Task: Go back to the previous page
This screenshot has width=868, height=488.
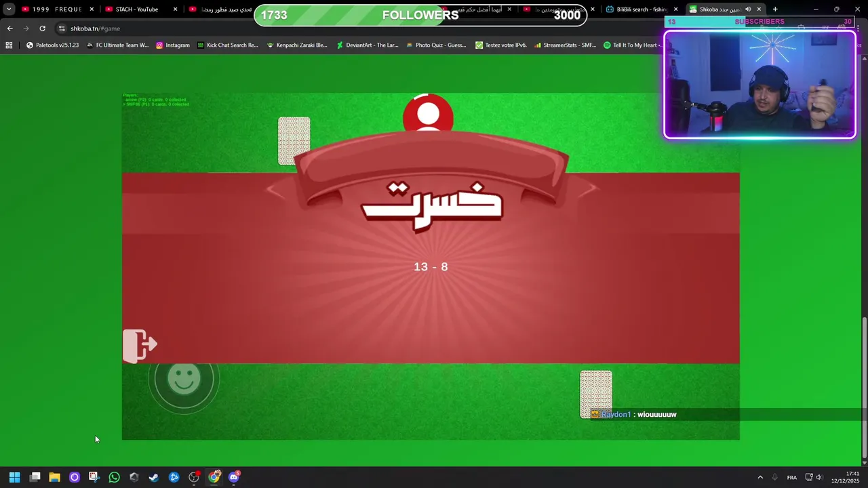Action: point(9,28)
